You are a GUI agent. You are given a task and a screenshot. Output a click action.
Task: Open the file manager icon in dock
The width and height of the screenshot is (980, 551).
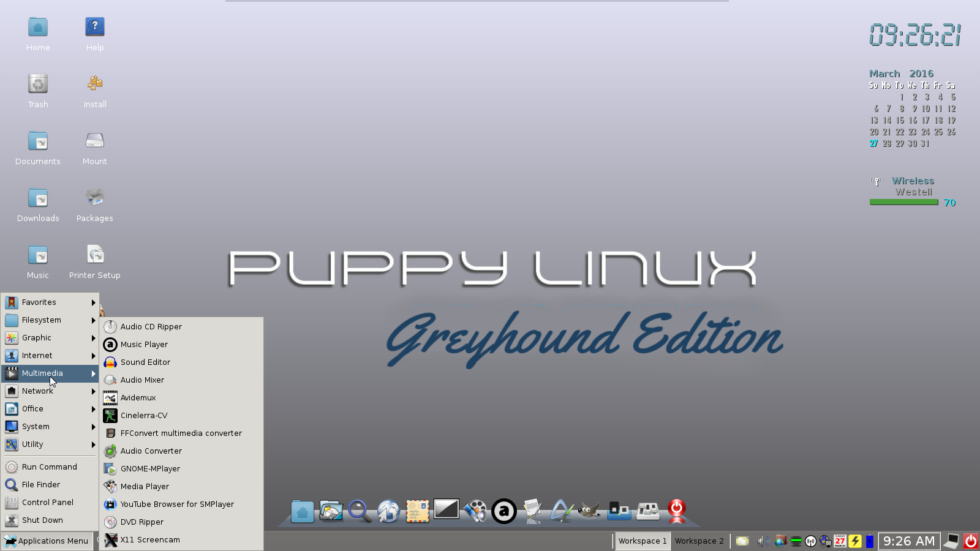point(331,511)
